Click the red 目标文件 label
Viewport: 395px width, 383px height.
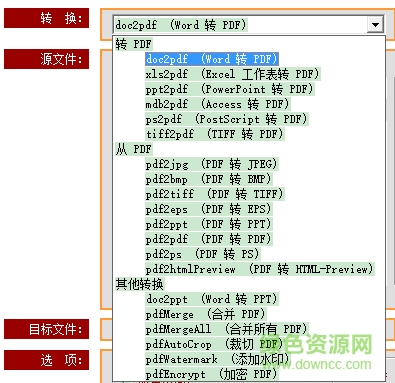click(46, 329)
